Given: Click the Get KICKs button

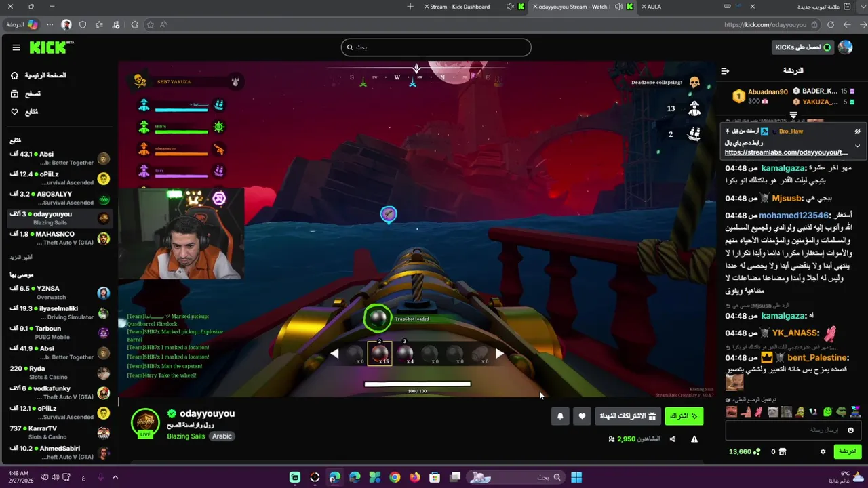Looking at the screenshot, I should click(x=803, y=47).
